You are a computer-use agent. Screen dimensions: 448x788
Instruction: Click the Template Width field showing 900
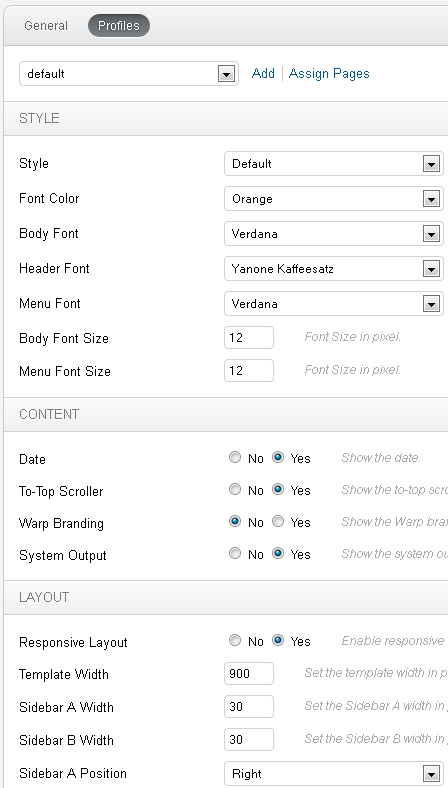tap(249, 673)
